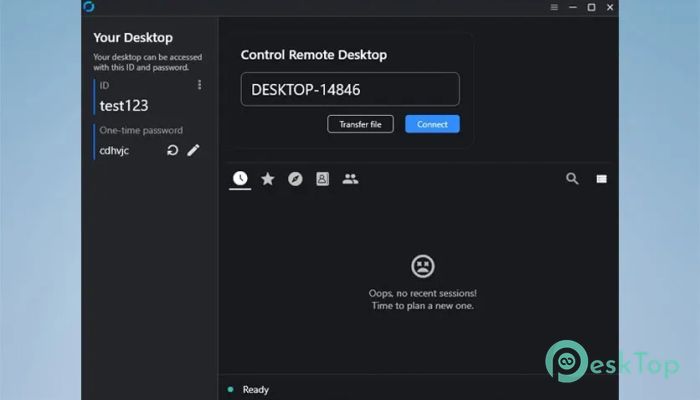Select the ID value test123
This screenshot has height=400, width=700.
click(x=124, y=106)
